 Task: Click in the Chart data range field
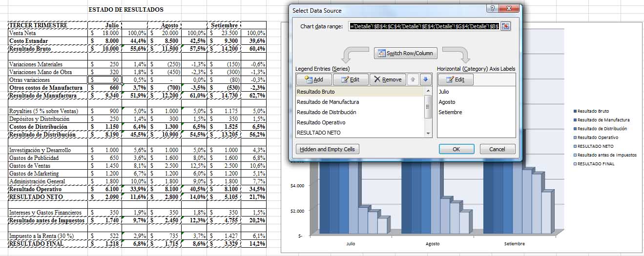pos(424,26)
